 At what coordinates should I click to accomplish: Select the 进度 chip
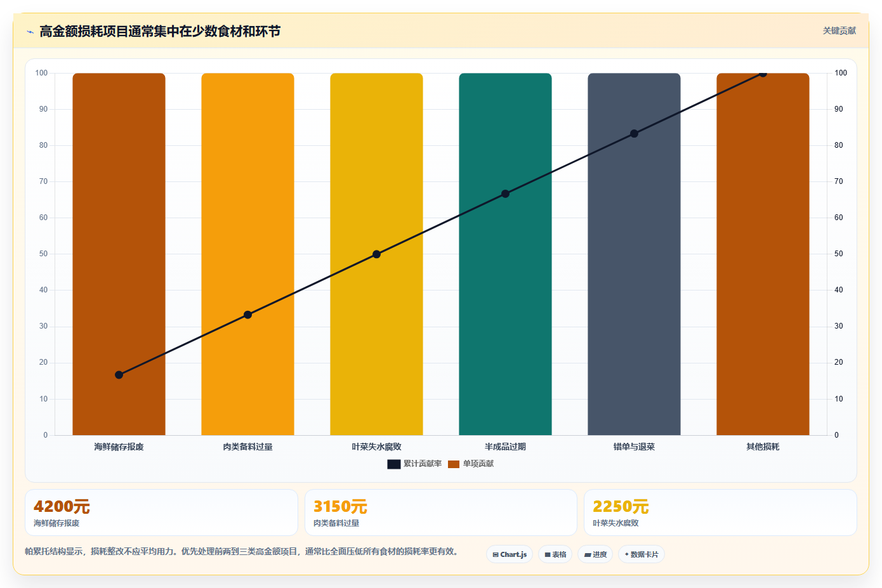point(595,554)
